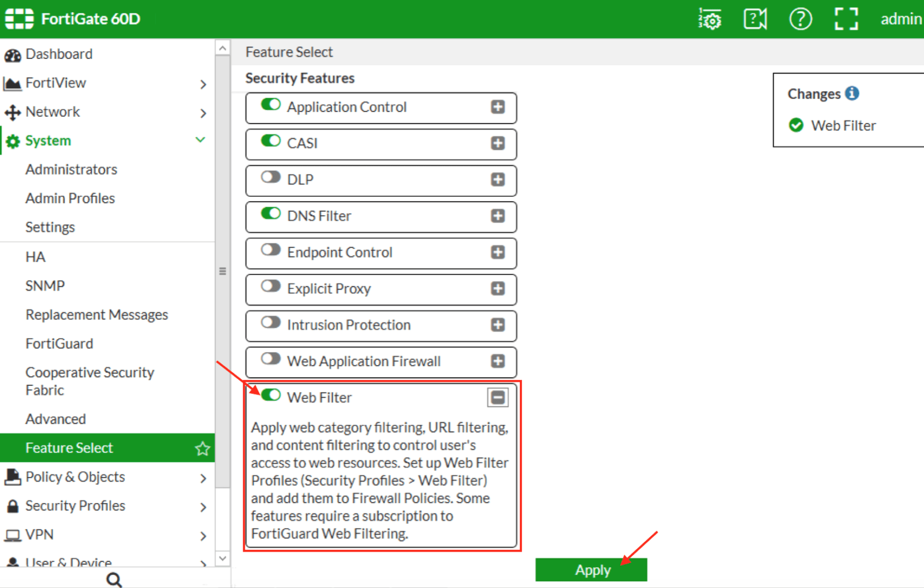Click the Policy & Objects icon
The image size is (924, 588).
point(13,477)
